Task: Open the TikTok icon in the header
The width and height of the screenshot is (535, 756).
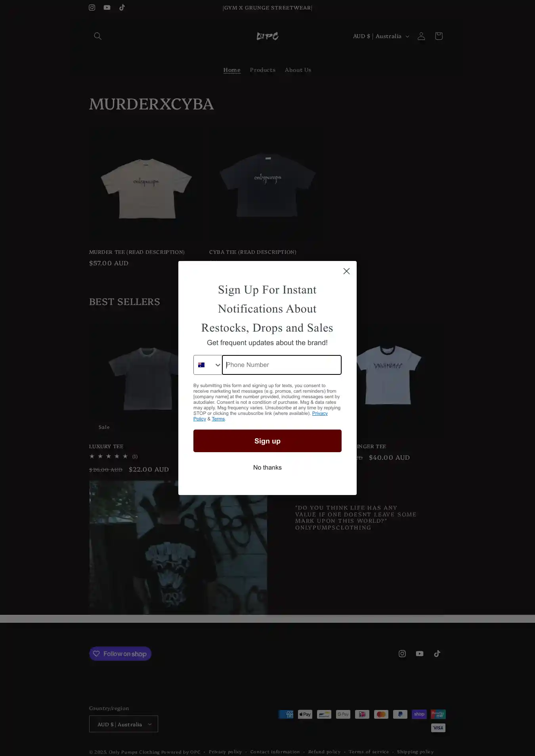Action: click(122, 8)
